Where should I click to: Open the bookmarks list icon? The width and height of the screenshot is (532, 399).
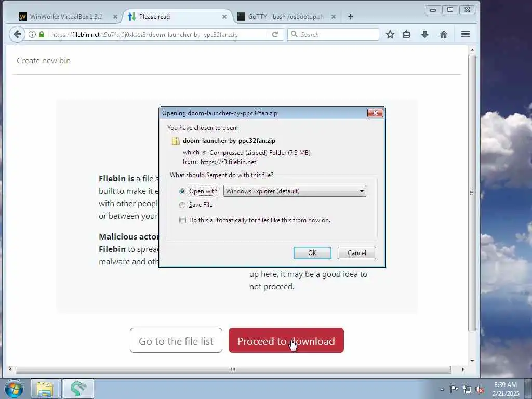point(406,34)
